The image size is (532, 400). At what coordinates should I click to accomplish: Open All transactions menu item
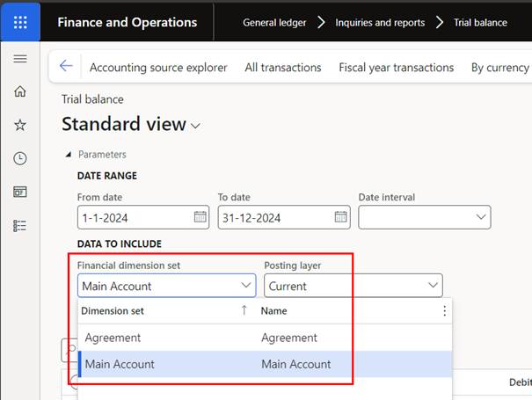282,67
